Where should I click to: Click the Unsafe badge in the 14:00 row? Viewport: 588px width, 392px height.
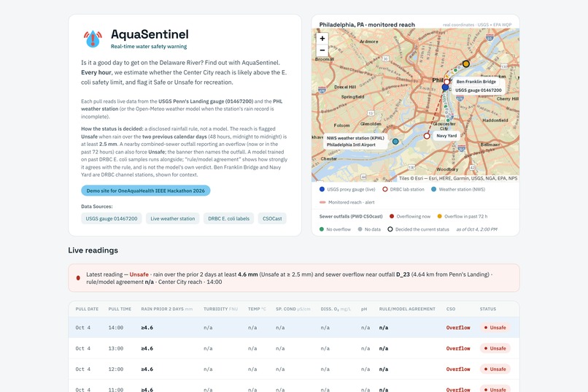coord(495,328)
